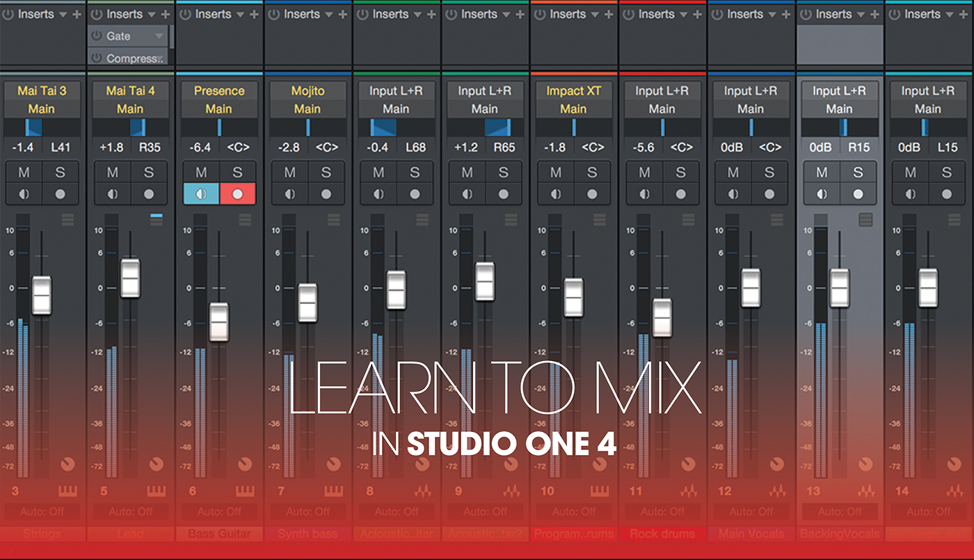Open the Auto: Off automation menu on channel 6
The image size is (974, 560).
pyautogui.click(x=219, y=511)
